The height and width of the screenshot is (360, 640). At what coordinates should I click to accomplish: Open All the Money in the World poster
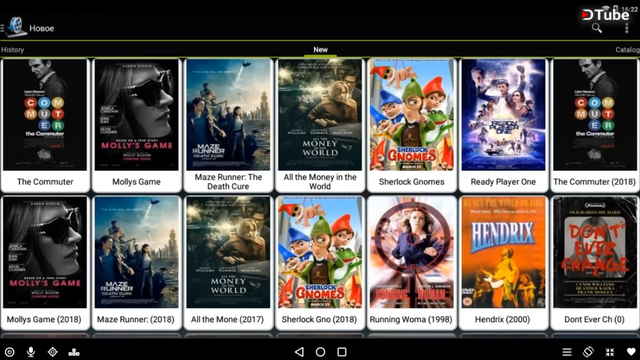click(x=320, y=115)
